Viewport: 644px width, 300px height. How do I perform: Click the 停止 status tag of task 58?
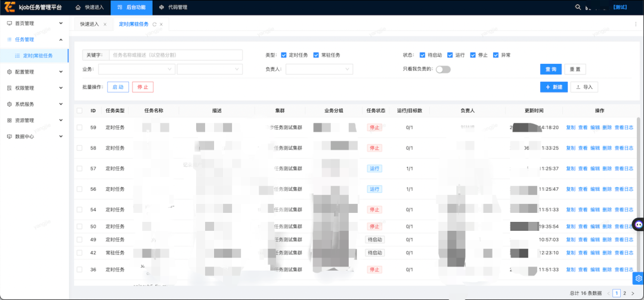tap(374, 148)
